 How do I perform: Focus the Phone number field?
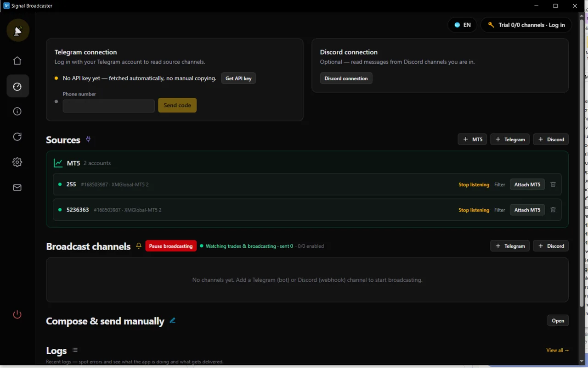coord(109,106)
